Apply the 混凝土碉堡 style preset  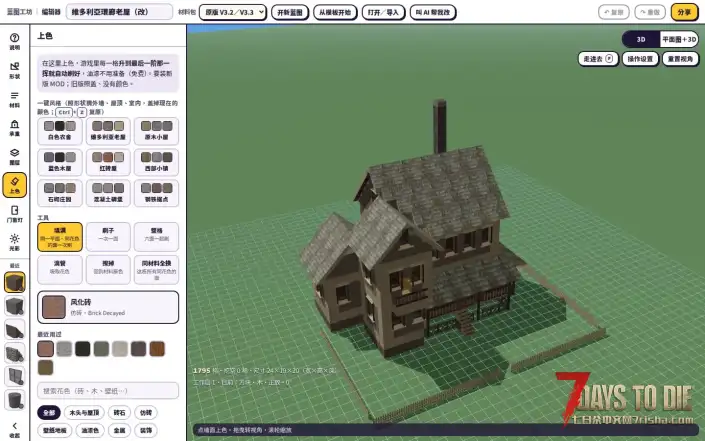(x=108, y=193)
